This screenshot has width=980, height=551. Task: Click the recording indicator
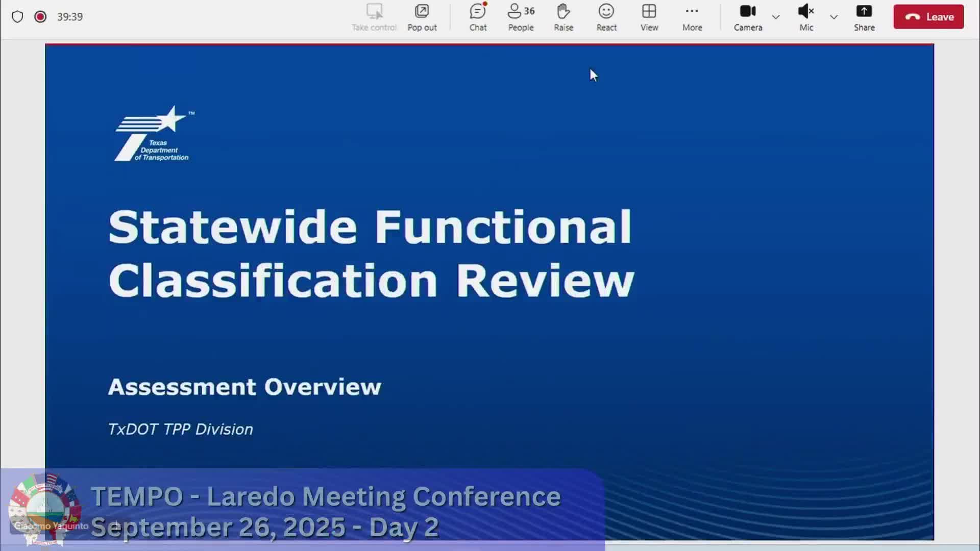pos(40,16)
